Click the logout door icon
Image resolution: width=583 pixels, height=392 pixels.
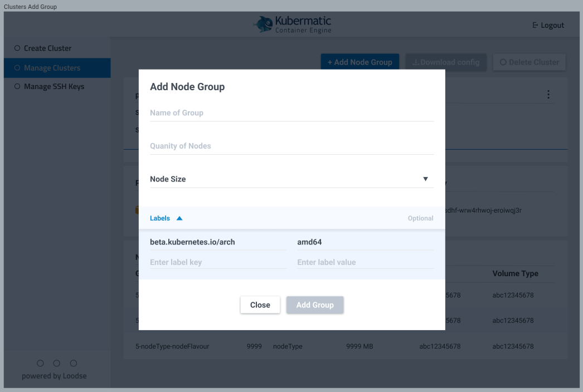pos(535,25)
